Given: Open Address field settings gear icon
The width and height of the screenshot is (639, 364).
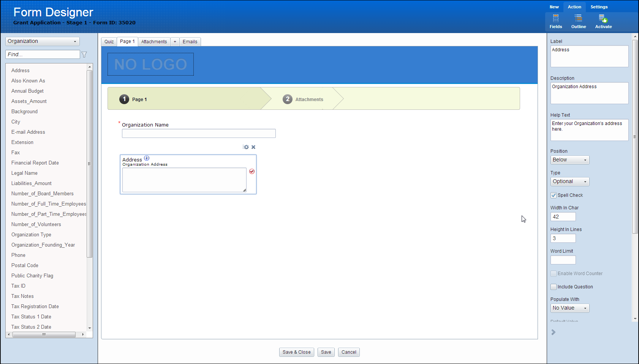Looking at the screenshot, I should (x=246, y=147).
